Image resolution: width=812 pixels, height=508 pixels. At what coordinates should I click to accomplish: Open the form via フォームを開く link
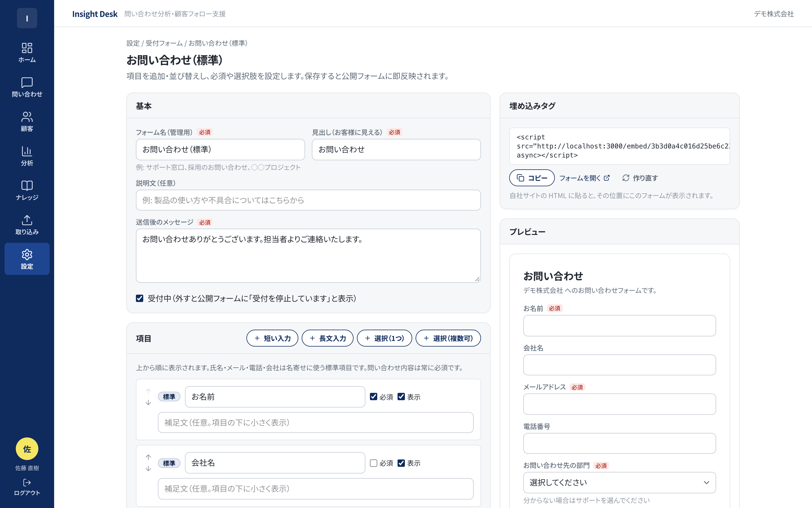click(x=584, y=178)
